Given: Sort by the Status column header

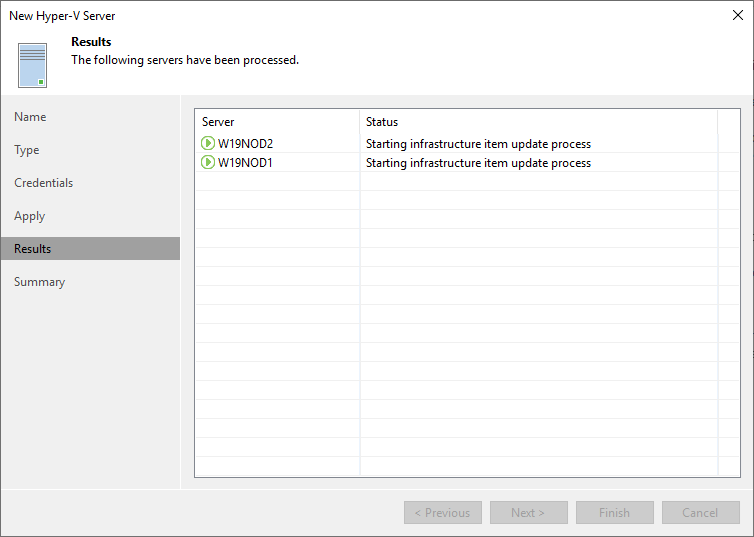Looking at the screenshot, I should tap(539, 122).
